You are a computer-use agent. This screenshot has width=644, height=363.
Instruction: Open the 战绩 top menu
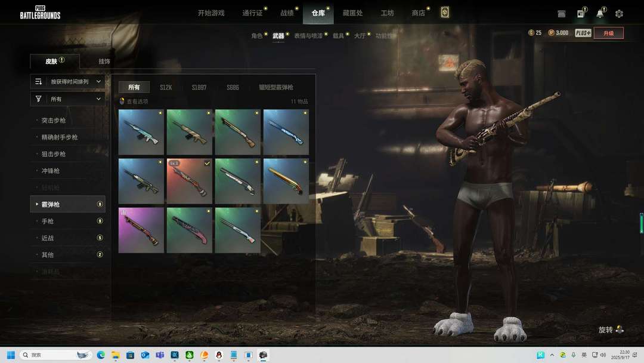(287, 13)
